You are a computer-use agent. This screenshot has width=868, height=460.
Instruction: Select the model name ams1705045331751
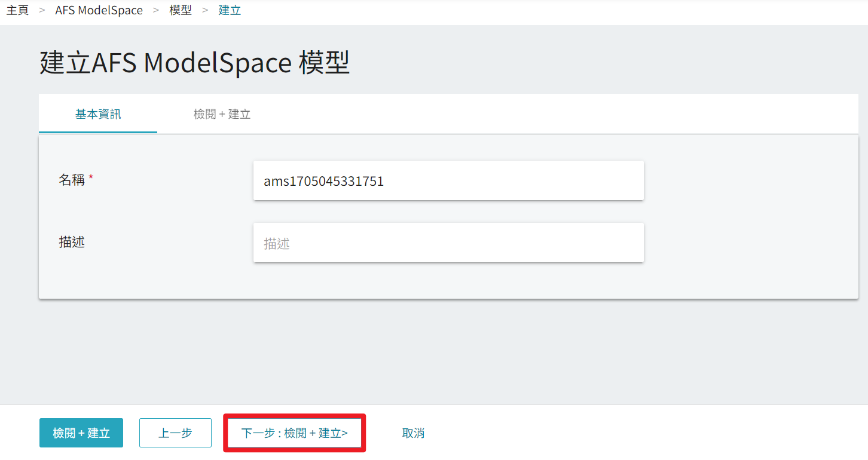pyautogui.click(x=323, y=180)
